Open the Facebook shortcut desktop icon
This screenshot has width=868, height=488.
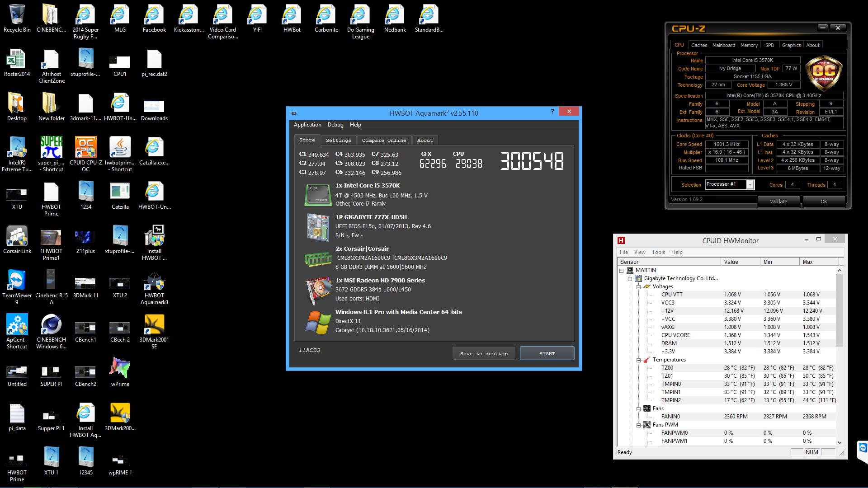point(154,19)
